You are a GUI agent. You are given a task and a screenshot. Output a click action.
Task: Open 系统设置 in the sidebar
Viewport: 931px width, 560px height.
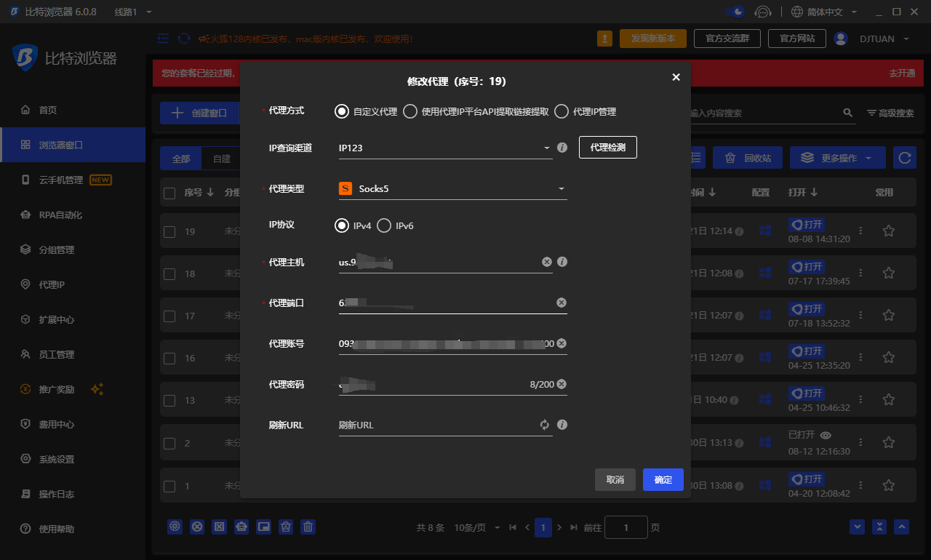point(73,459)
